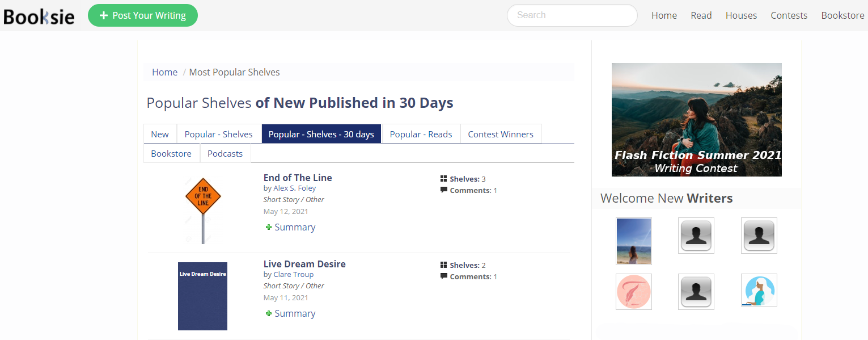Screen dimensions: 868x340
Task: Click the green plus icon beside first Summary
Action: point(268,227)
